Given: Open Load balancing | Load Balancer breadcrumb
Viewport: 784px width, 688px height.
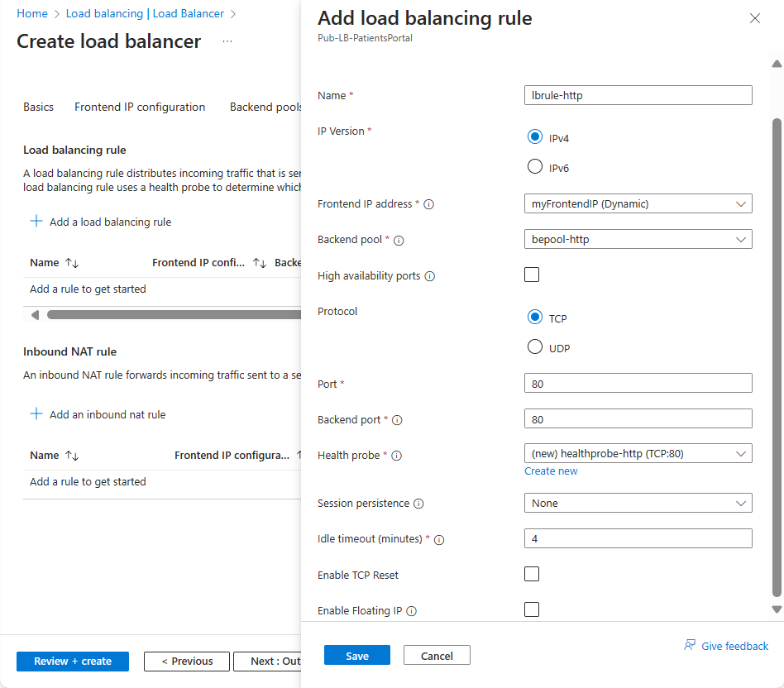Looking at the screenshot, I should point(145,13).
